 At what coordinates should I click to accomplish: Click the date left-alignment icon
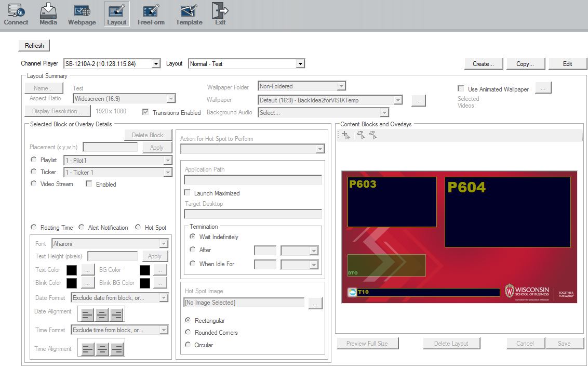(x=87, y=314)
